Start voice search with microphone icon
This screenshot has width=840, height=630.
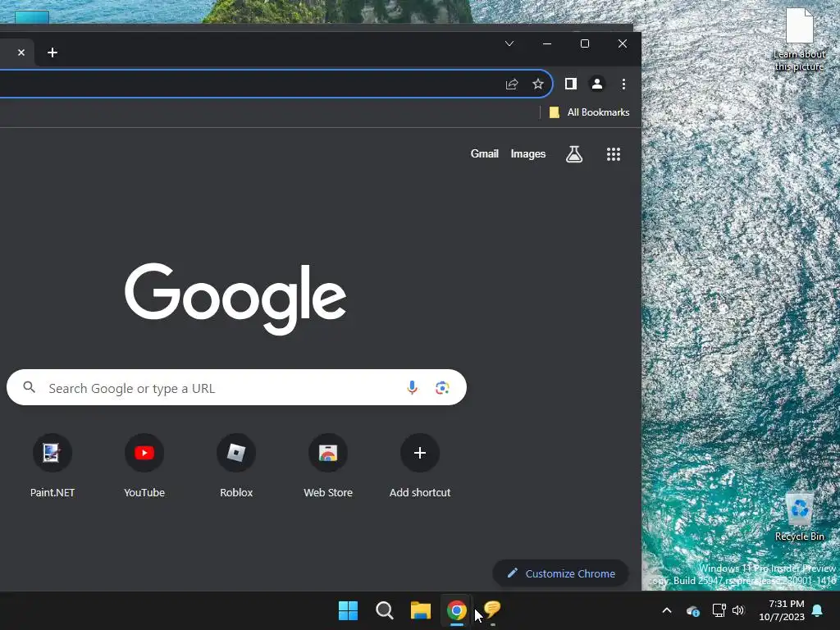pyautogui.click(x=412, y=387)
